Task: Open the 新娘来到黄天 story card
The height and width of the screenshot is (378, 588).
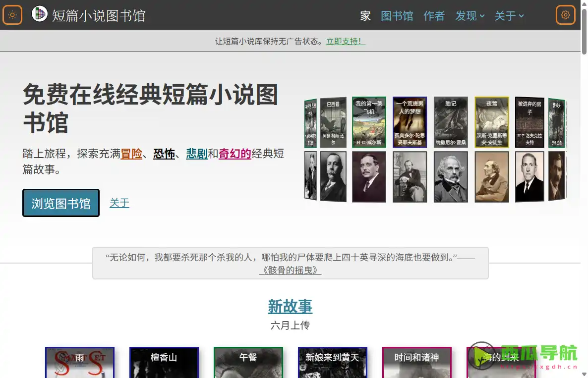Action: point(333,362)
